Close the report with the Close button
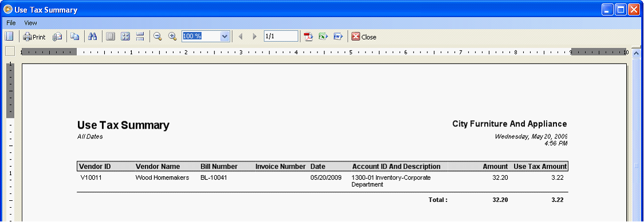The height and width of the screenshot is (222, 644). click(364, 37)
